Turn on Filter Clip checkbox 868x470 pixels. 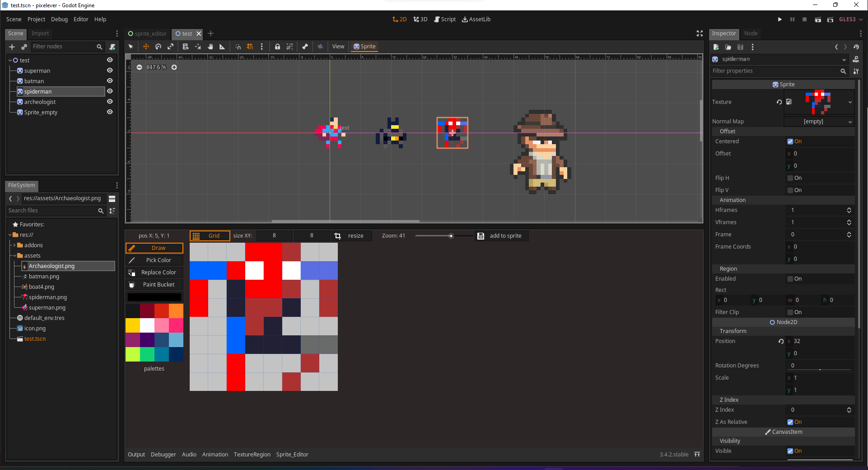click(790, 312)
